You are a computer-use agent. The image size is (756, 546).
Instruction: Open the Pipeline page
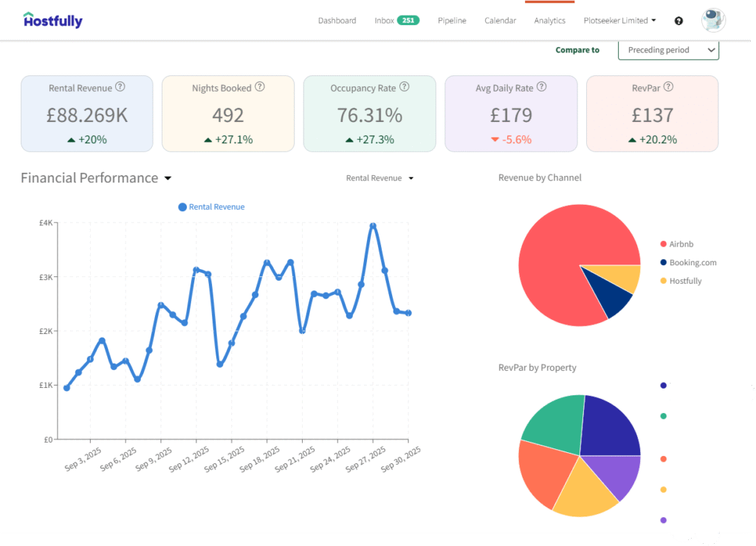(x=452, y=21)
